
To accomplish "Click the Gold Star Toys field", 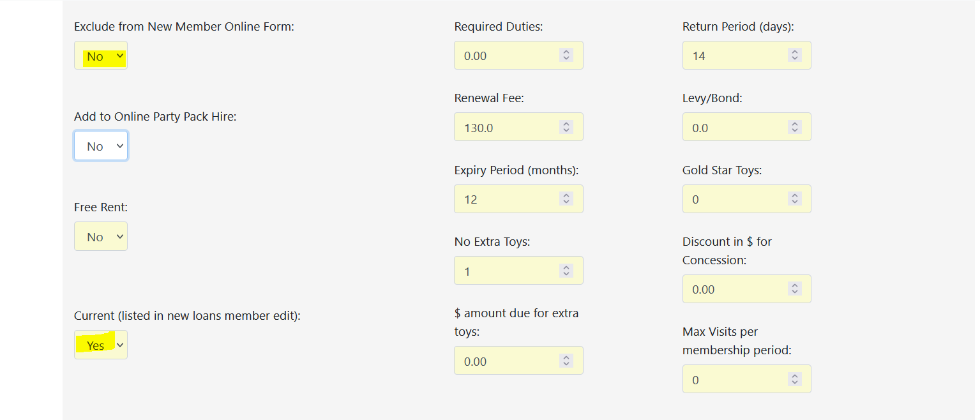I will coord(735,199).
